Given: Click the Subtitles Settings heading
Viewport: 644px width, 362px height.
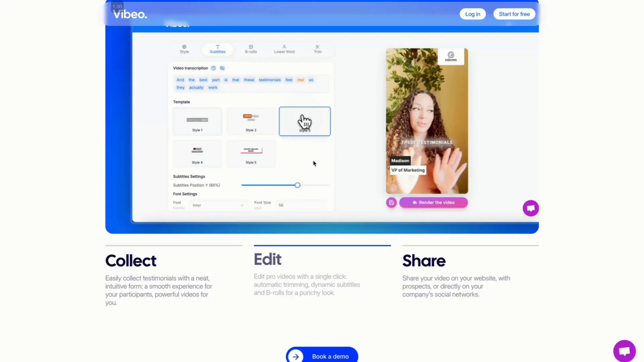Looking at the screenshot, I should [189, 176].
